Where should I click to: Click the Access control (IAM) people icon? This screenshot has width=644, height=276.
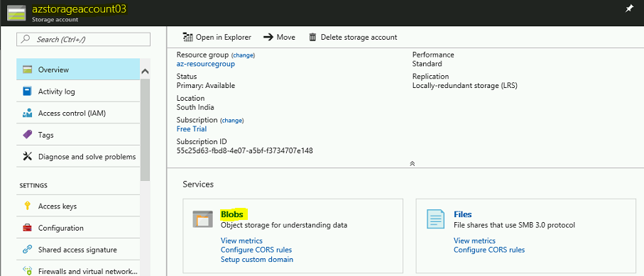tap(27, 113)
